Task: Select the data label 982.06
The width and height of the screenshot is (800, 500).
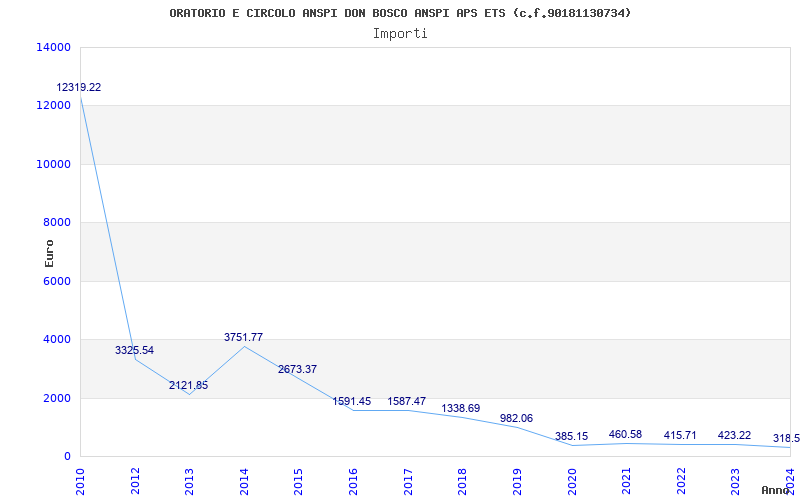Action: pyautogui.click(x=516, y=418)
